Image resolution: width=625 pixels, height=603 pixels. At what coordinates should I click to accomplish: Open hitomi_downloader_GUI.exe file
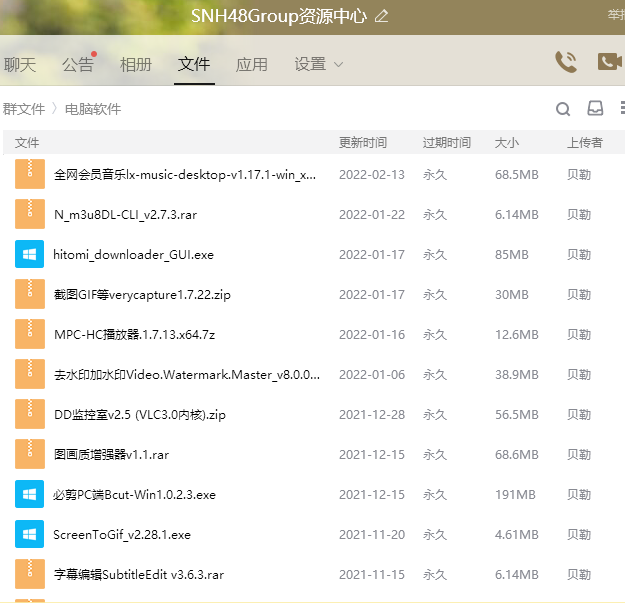tap(134, 255)
